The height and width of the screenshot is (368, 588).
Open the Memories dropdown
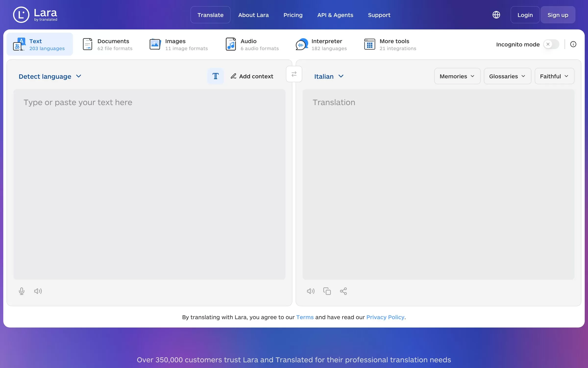[457, 76]
